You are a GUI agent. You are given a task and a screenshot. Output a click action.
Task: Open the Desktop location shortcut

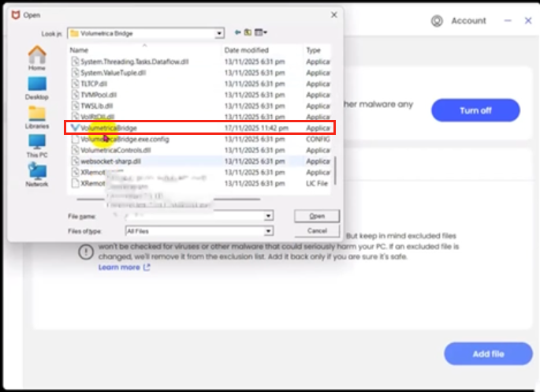36,87
